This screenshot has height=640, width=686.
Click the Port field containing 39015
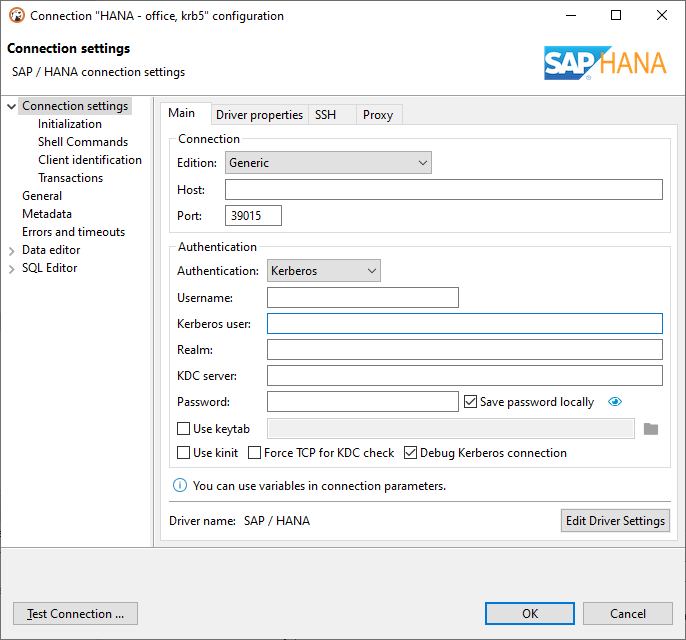(253, 216)
